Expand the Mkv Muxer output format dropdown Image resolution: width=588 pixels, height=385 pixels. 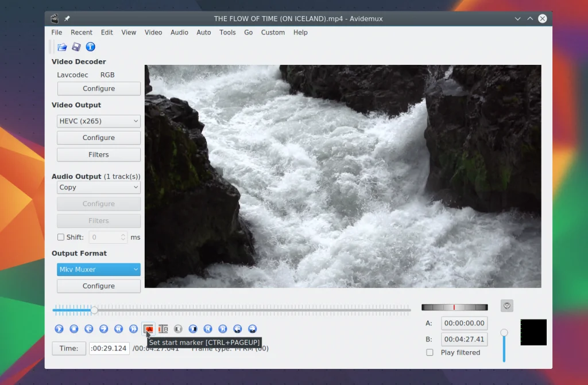[x=99, y=270]
